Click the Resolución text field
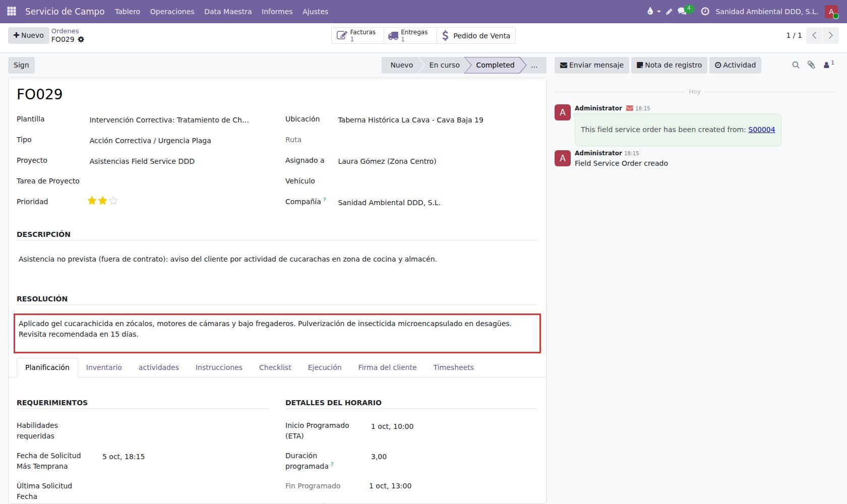The image size is (847, 504). [277, 333]
